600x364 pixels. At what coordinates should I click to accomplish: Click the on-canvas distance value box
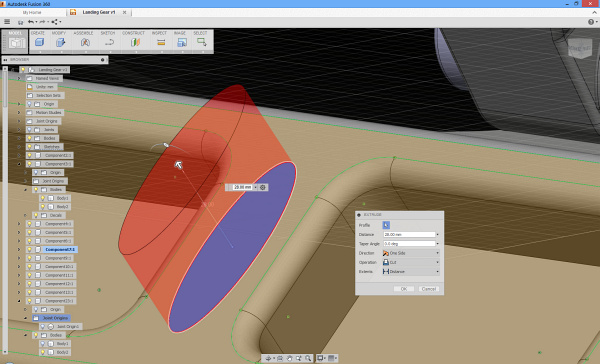[243, 187]
